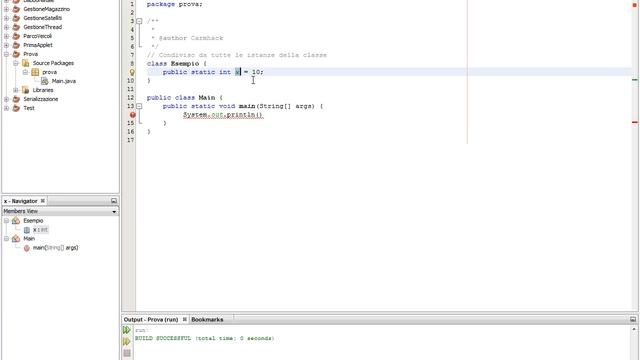Image resolution: width=640 pixels, height=360 pixels.
Task: Select the GestioneThread project label
Action: tap(42, 27)
